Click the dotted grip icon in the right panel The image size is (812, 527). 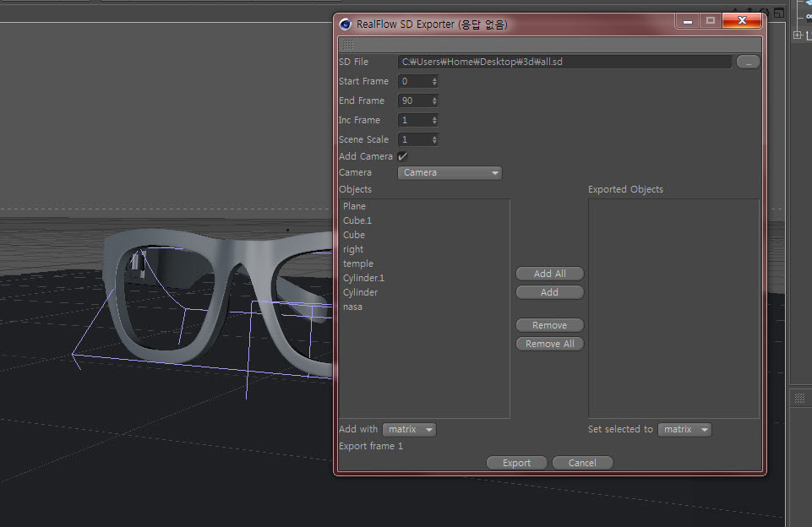pyautogui.click(x=799, y=398)
